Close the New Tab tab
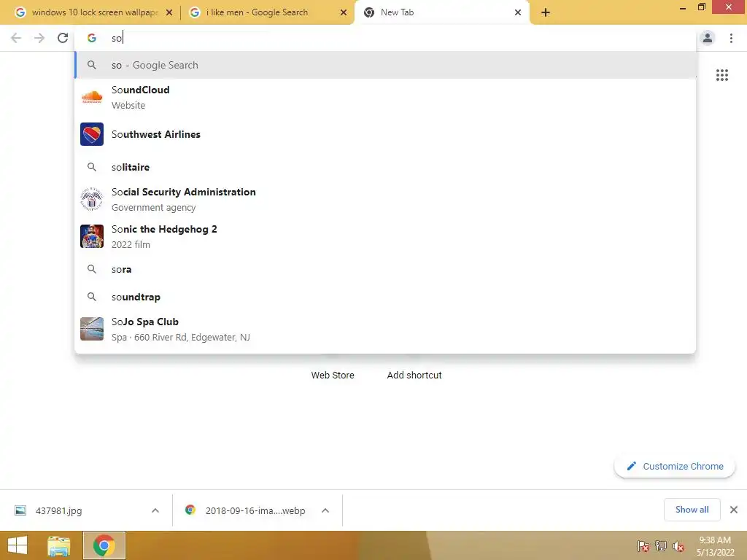 518,12
